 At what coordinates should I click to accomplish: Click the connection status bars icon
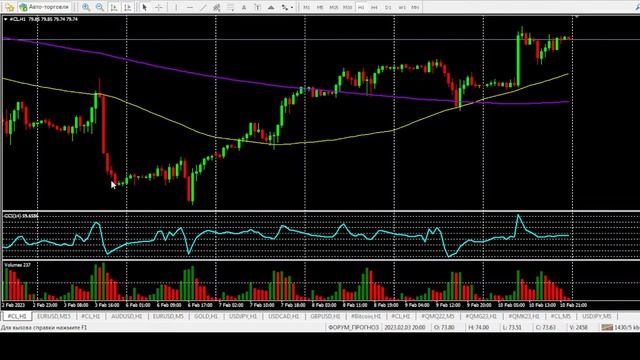607,327
